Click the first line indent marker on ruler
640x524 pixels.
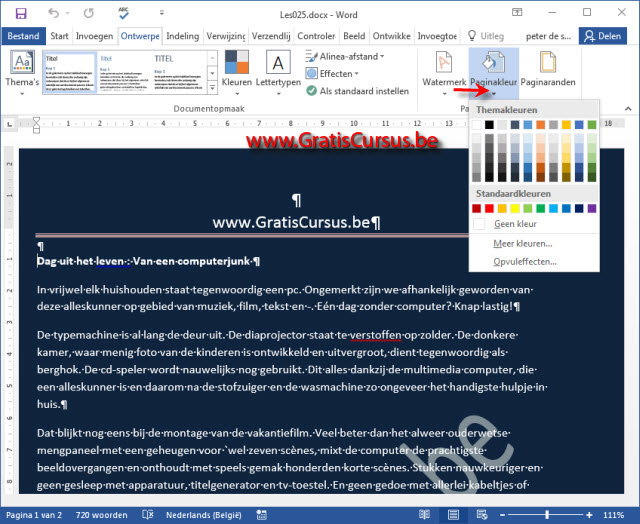coord(36,120)
